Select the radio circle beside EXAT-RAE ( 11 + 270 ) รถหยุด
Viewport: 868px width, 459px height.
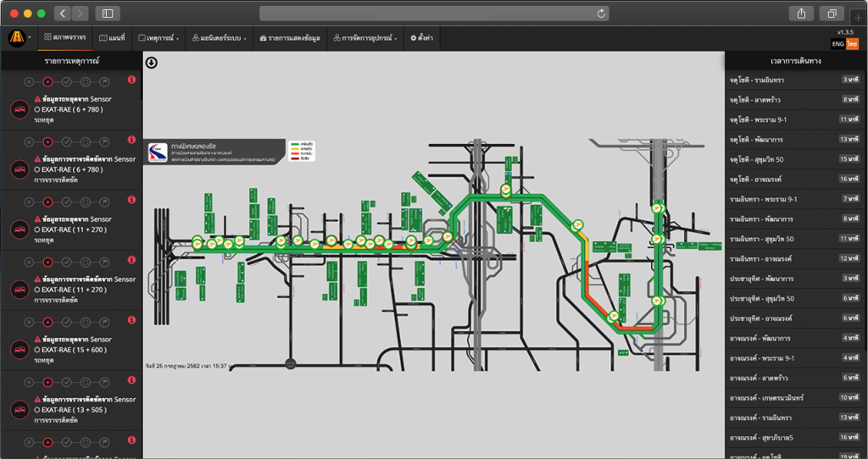point(37,229)
